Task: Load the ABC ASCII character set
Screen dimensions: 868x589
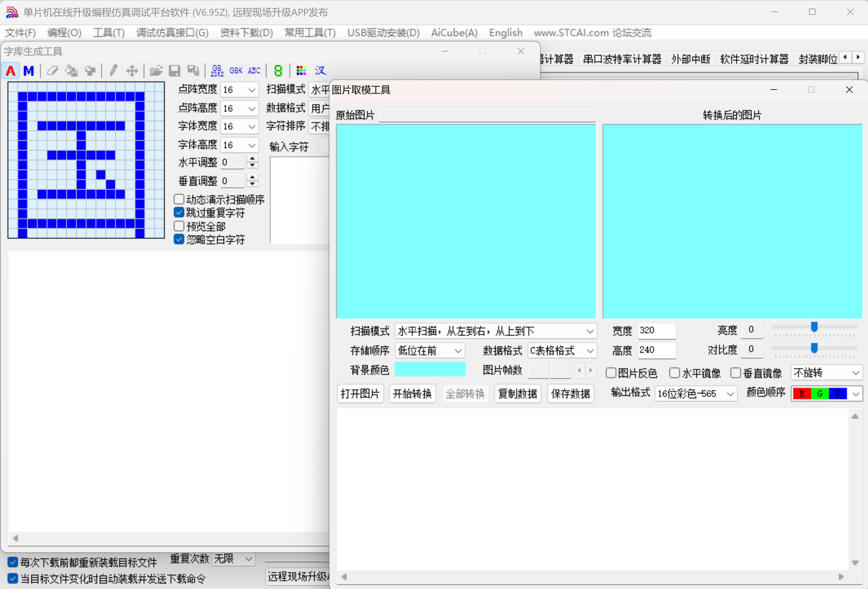Action: (254, 71)
